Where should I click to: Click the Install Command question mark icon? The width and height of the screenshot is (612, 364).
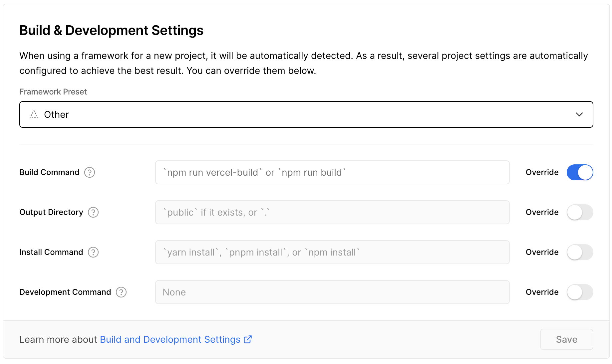[x=93, y=252]
